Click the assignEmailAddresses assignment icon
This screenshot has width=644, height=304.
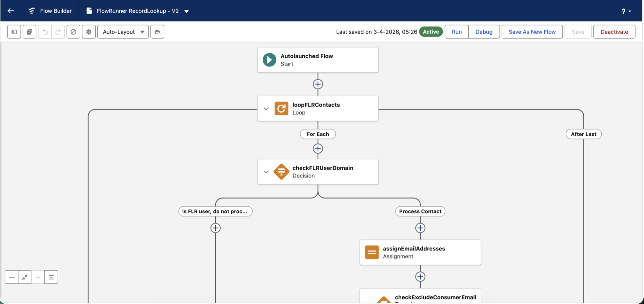(372, 252)
